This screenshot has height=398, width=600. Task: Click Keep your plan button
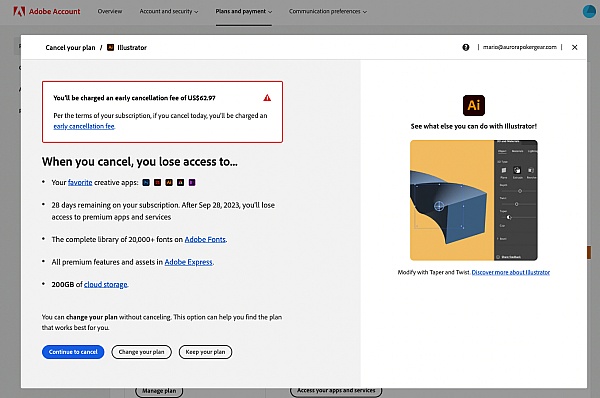coord(205,352)
